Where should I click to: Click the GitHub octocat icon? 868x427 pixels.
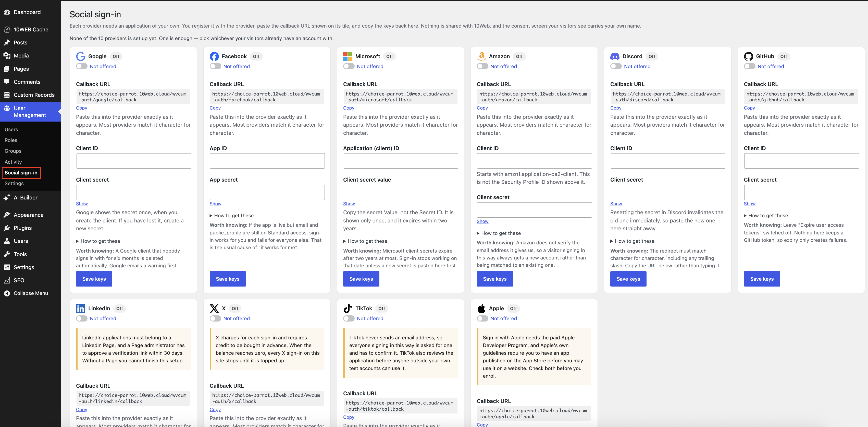coord(748,56)
